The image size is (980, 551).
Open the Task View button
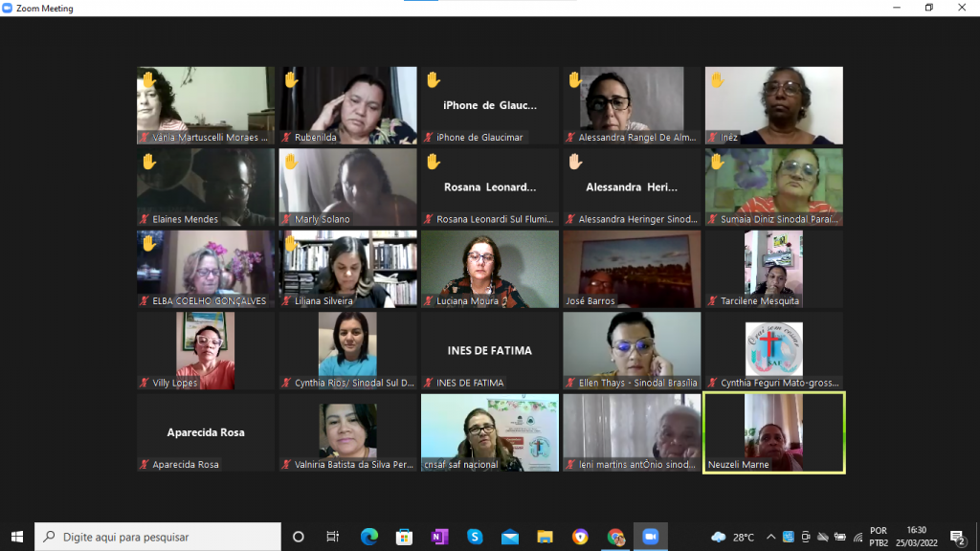(332, 537)
